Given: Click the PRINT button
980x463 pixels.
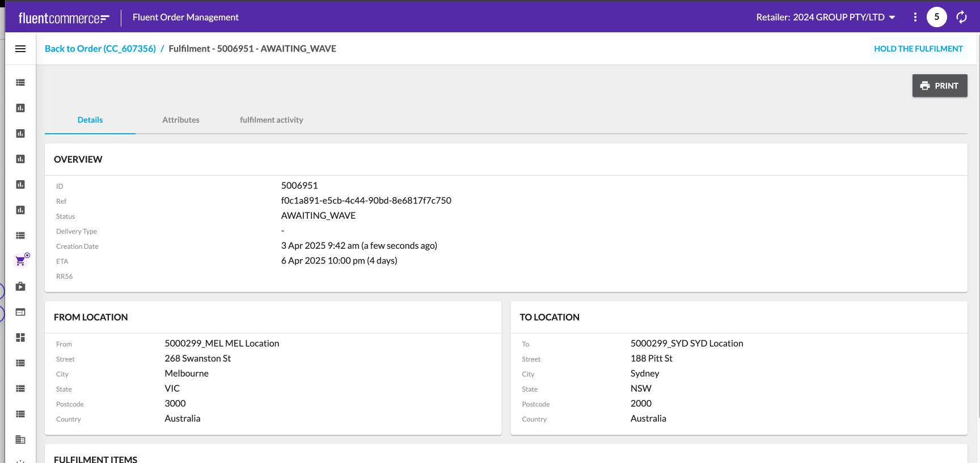Looking at the screenshot, I should pos(939,86).
